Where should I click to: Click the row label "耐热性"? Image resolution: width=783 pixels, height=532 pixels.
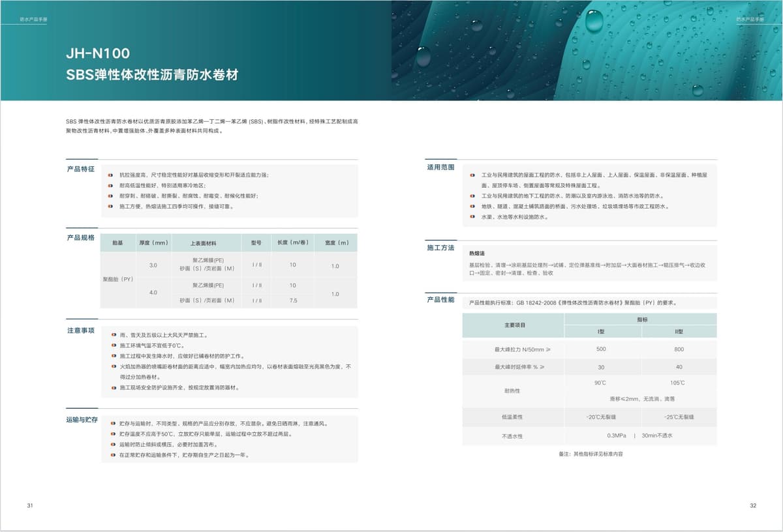coord(512,391)
